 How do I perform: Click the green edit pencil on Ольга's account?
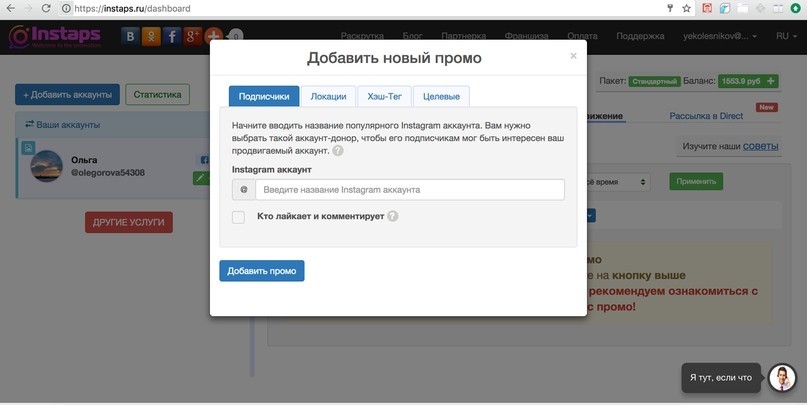click(x=201, y=178)
